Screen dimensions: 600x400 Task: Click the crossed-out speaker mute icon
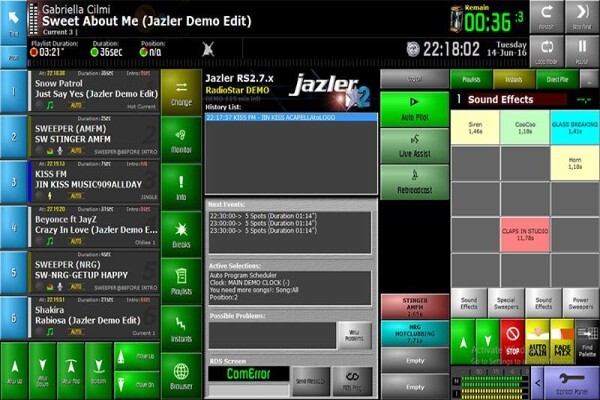pos(208,50)
